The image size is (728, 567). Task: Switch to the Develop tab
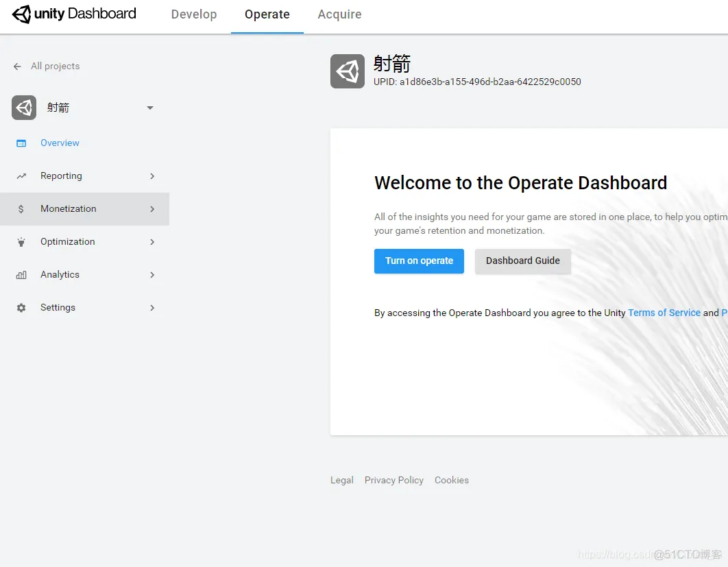pyautogui.click(x=194, y=14)
